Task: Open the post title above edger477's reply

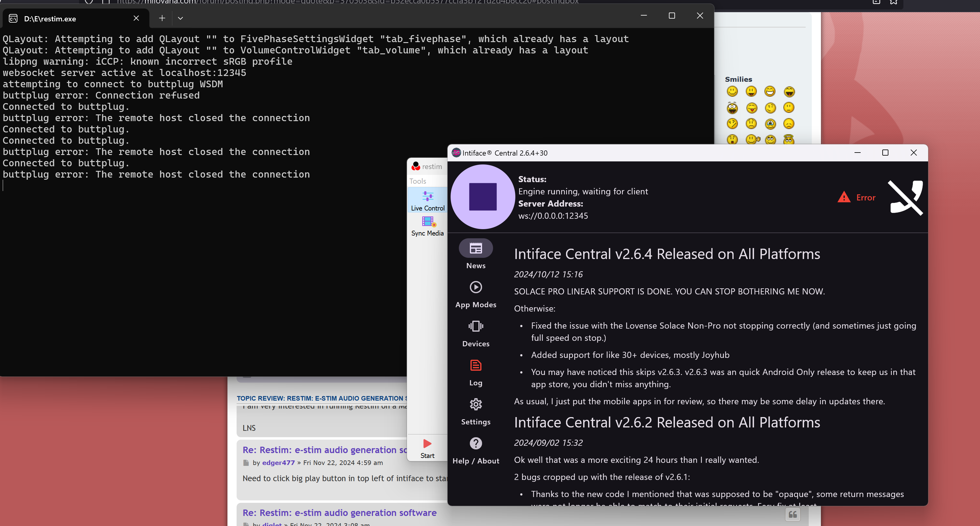Action: tap(325, 449)
